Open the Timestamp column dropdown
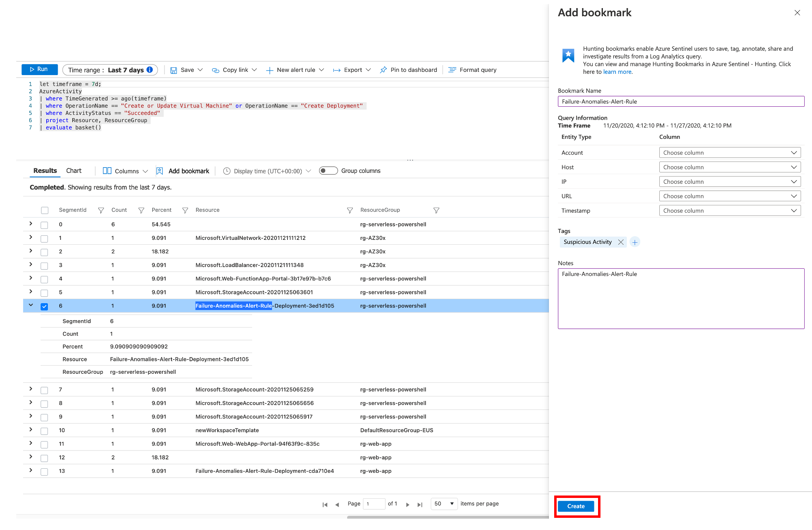The image size is (812, 530). (x=730, y=211)
